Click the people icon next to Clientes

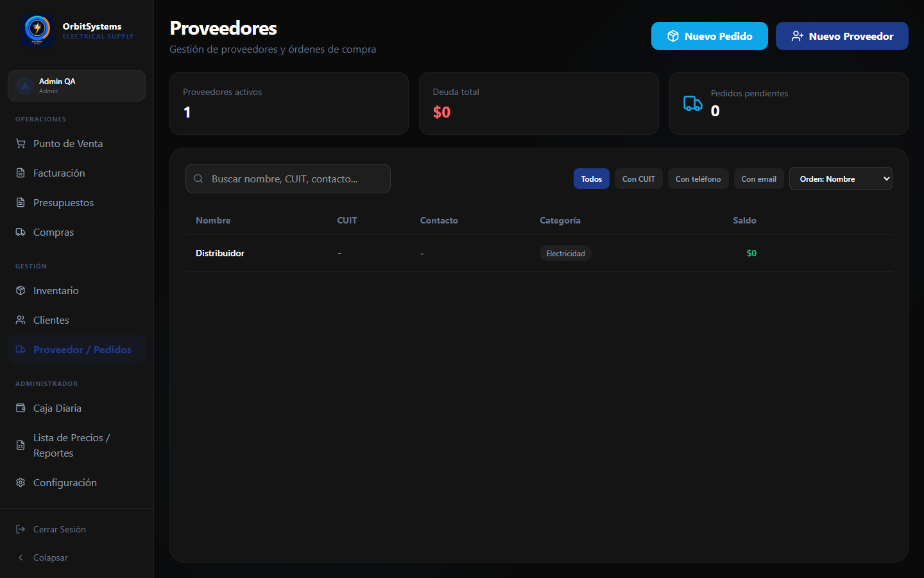pos(21,320)
